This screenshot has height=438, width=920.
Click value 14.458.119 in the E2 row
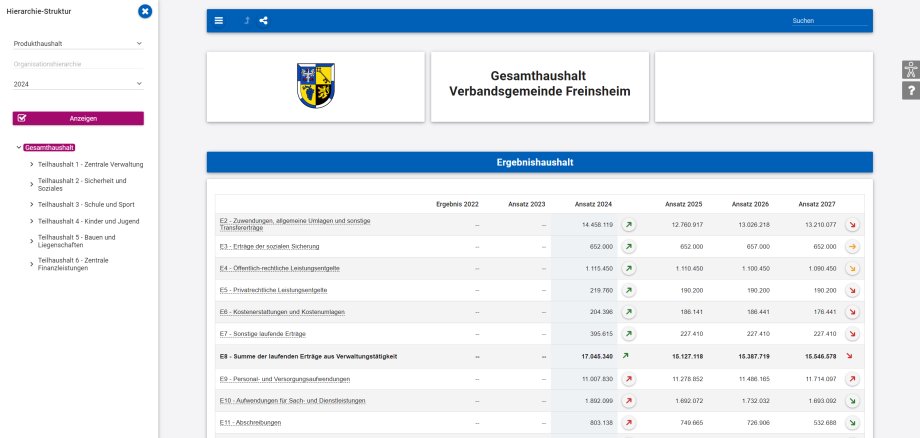point(597,225)
